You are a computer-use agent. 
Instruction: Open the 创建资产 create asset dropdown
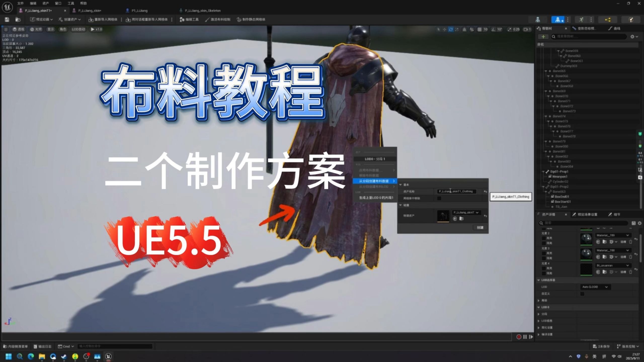click(69, 19)
